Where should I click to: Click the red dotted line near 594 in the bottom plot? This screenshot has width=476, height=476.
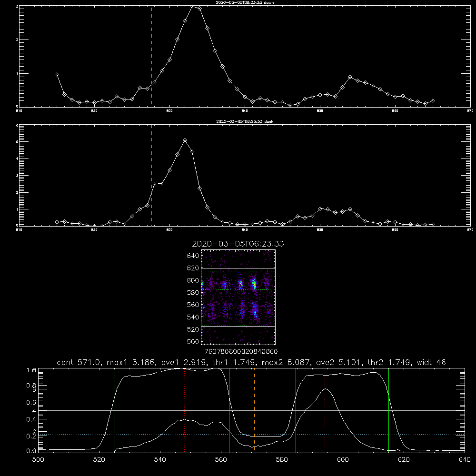[325, 410]
